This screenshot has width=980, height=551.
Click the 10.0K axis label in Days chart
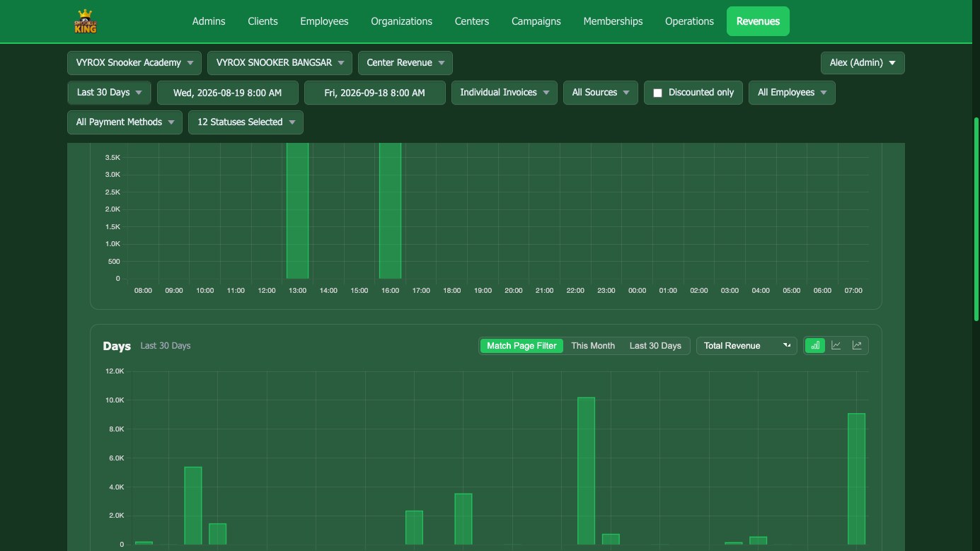click(x=115, y=400)
